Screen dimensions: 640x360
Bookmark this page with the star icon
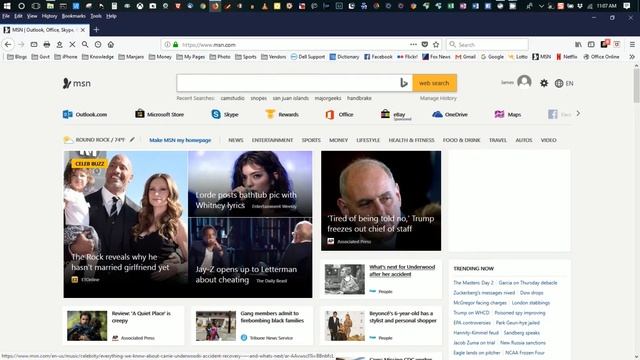click(x=436, y=44)
